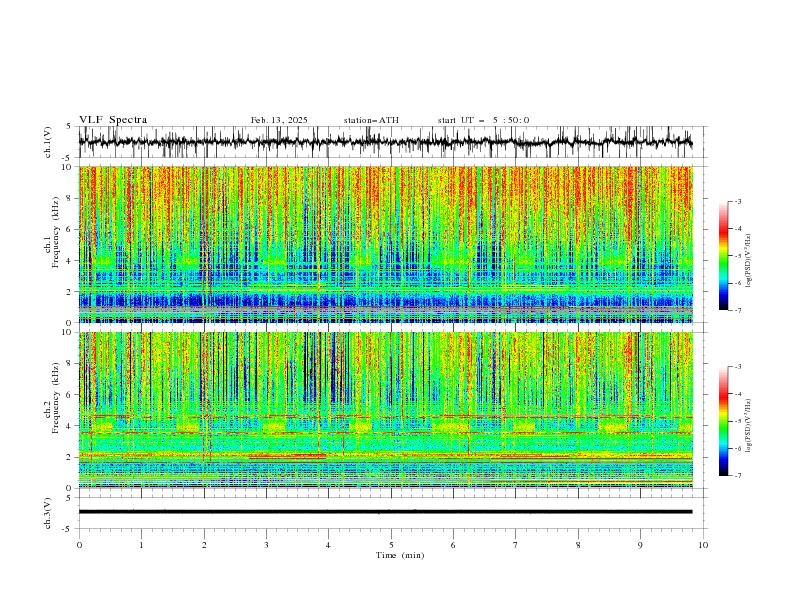Viewport: 792px width, 612px height.
Task: Click the ch.1 PSD color scale bar
Action: 723,256
